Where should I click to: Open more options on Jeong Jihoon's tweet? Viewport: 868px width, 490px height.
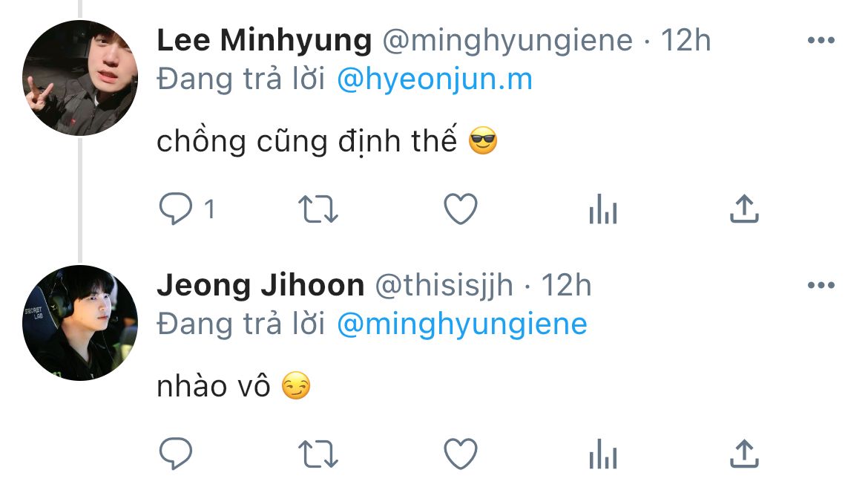(x=821, y=286)
